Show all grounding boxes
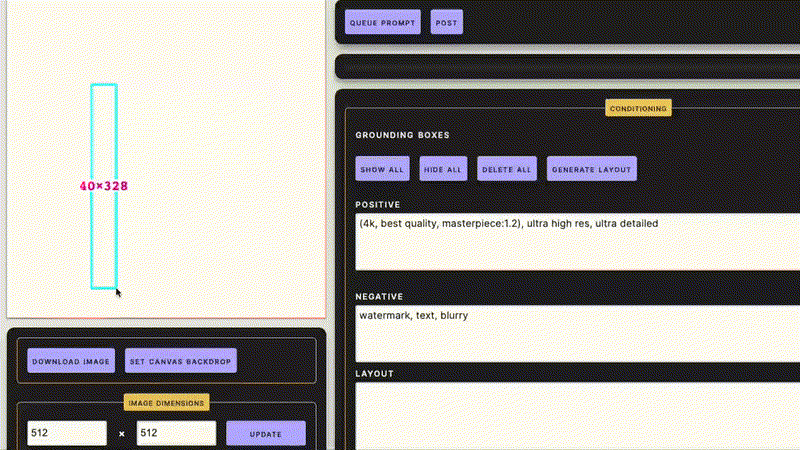 382,169
